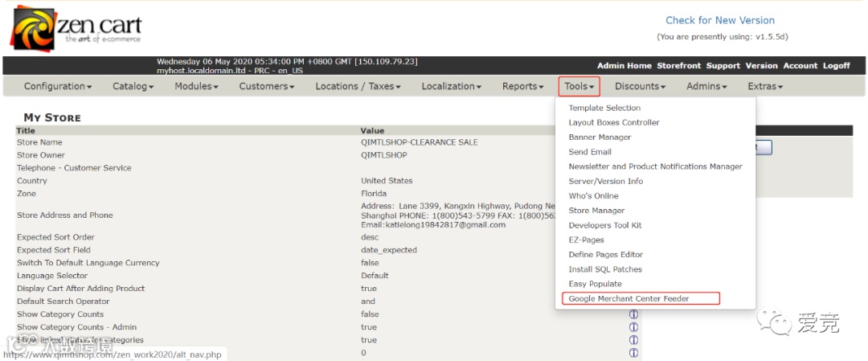Image resolution: width=868 pixels, height=361 pixels.
Task: Open info icon for Show Category Counts - Admin
Action: click(633, 326)
